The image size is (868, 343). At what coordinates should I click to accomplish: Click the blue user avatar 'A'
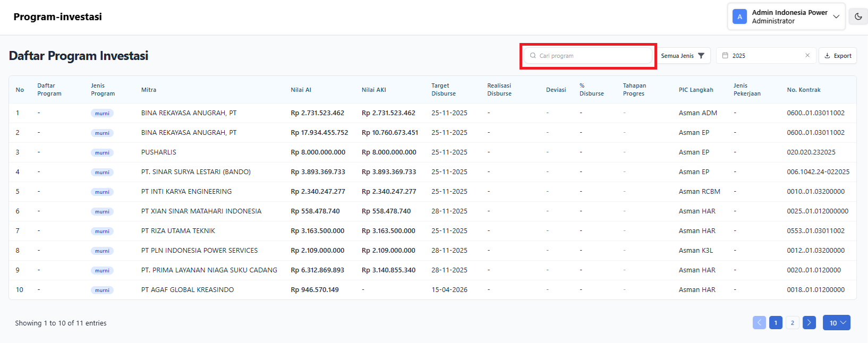(739, 16)
